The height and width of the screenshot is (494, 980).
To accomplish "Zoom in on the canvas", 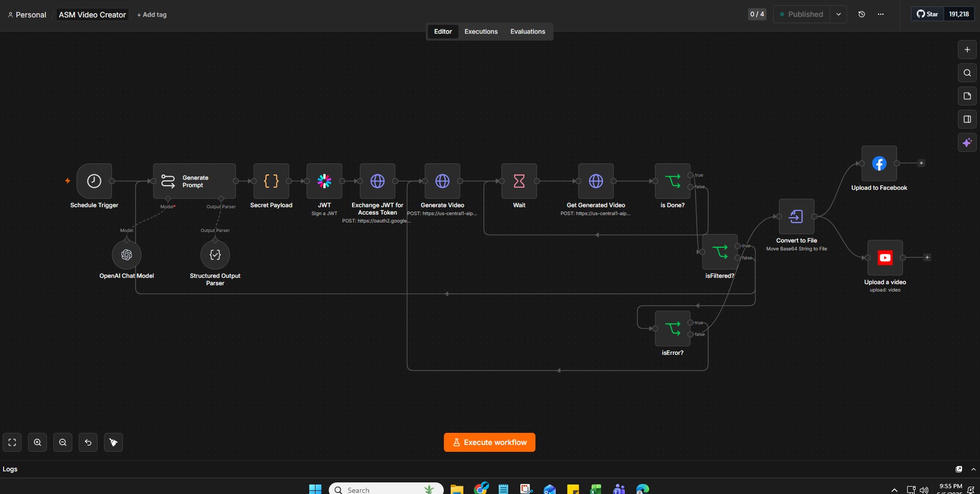I will [37, 442].
